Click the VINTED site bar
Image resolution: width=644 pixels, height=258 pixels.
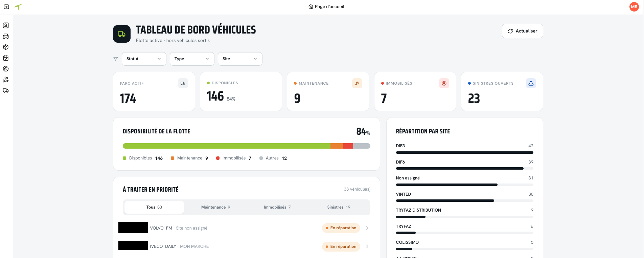(465, 201)
